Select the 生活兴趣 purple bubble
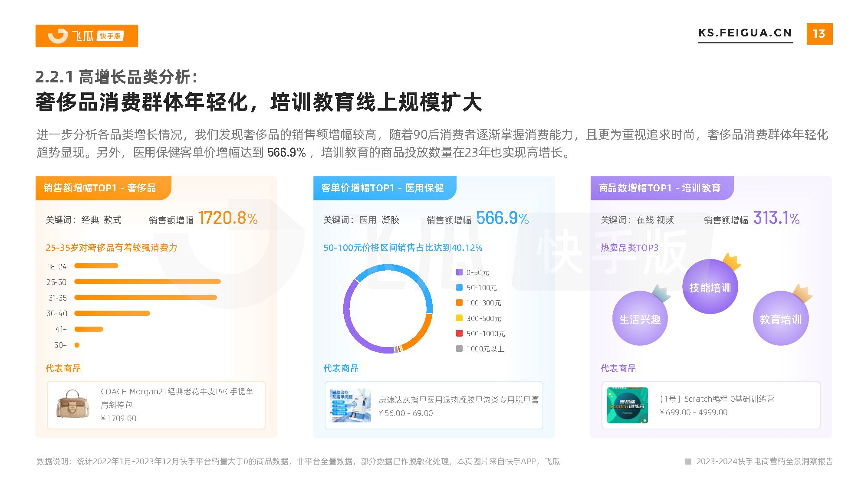Screen dimensions: 868x488 (641, 318)
